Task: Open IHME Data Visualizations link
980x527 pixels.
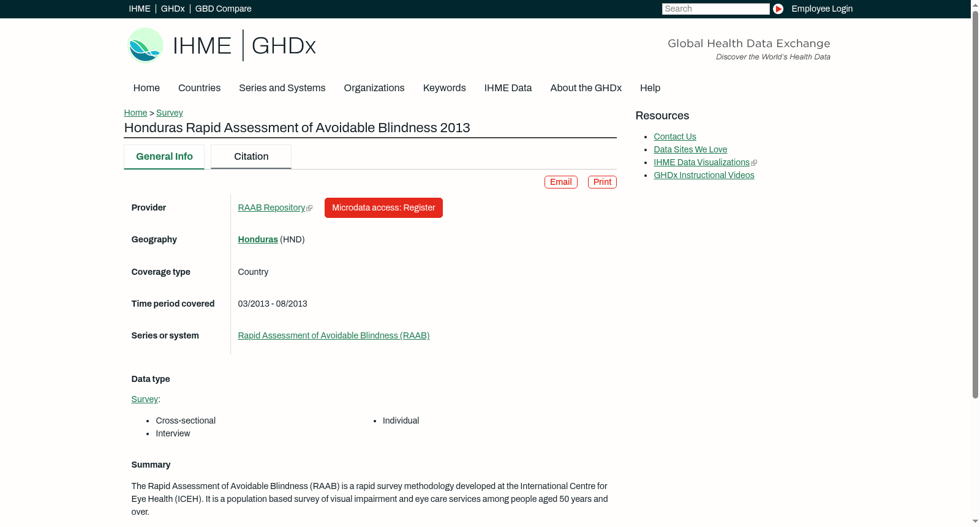Action: pos(701,162)
